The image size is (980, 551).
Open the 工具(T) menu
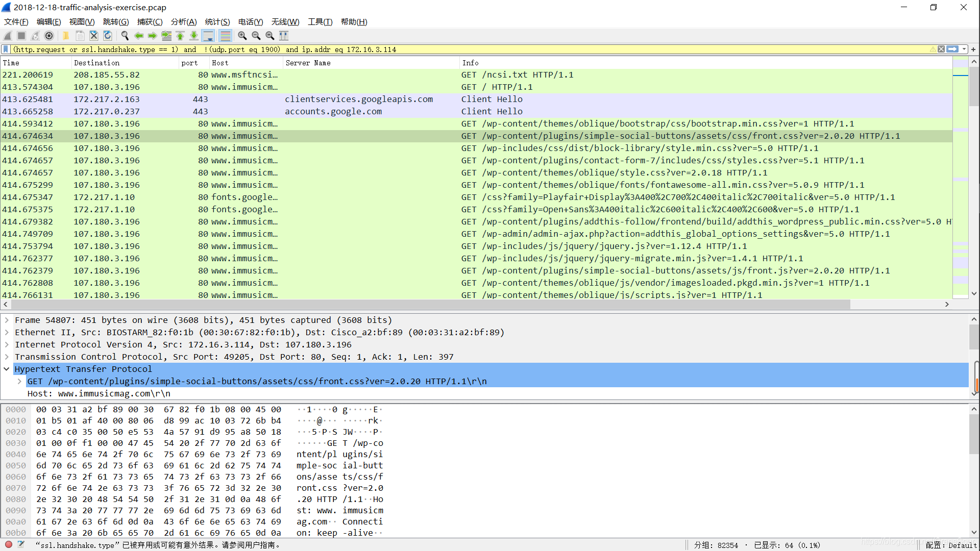coord(320,22)
